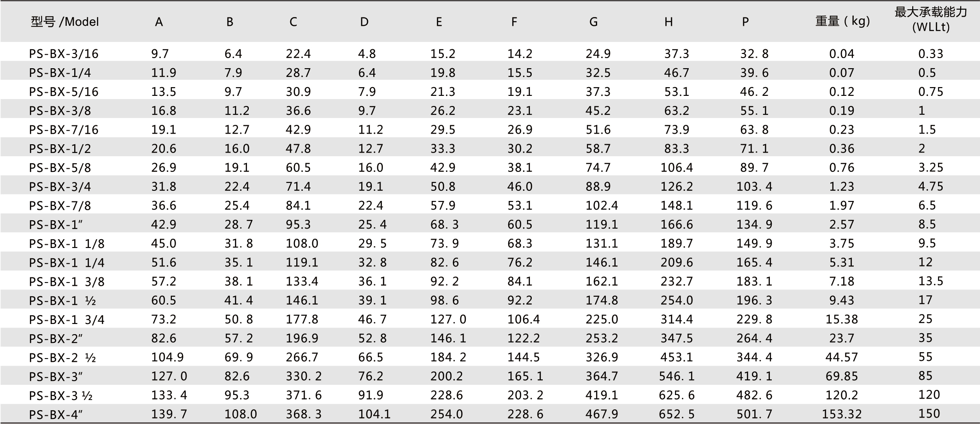Click the 最大承载能力 (WLLt) header
Viewport: 980px width, 424px height.
coord(931,20)
